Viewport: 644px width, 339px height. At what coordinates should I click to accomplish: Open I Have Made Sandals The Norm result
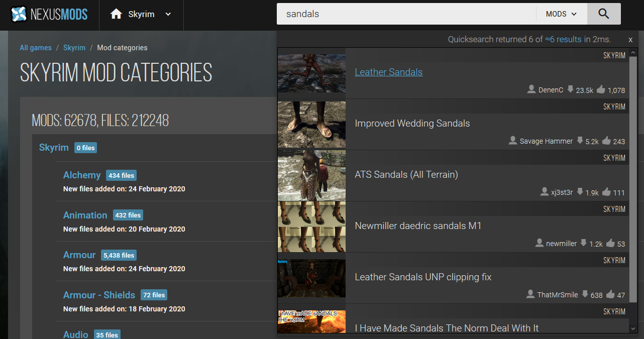click(x=447, y=328)
